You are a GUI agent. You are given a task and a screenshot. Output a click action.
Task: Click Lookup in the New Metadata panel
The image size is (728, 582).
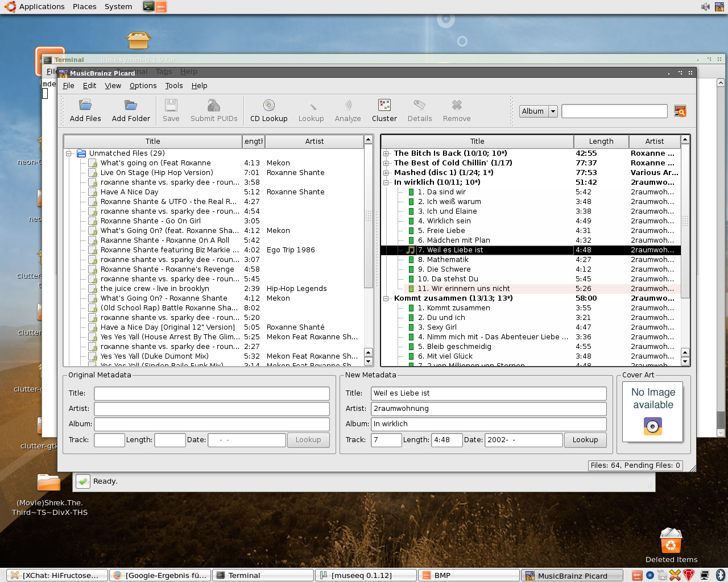pos(585,440)
